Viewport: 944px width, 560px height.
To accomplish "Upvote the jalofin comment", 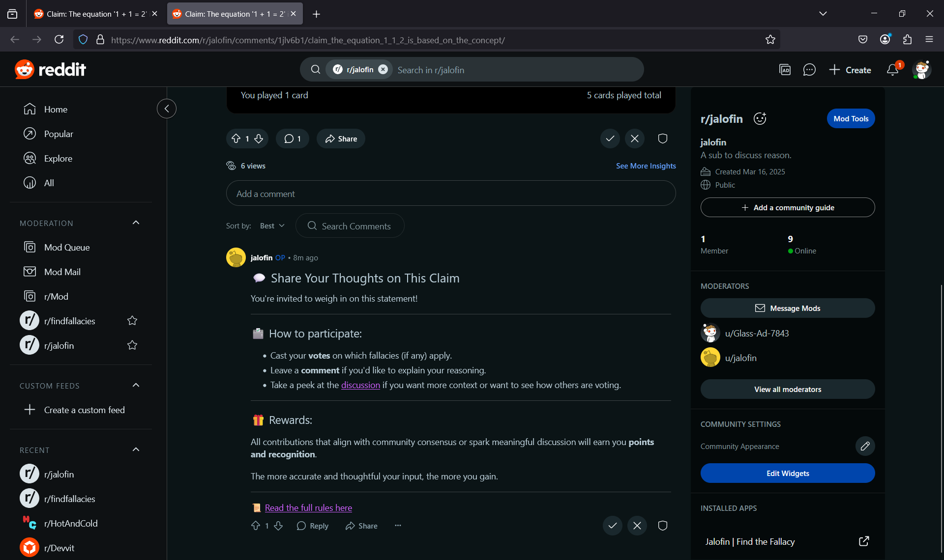I will point(256,526).
